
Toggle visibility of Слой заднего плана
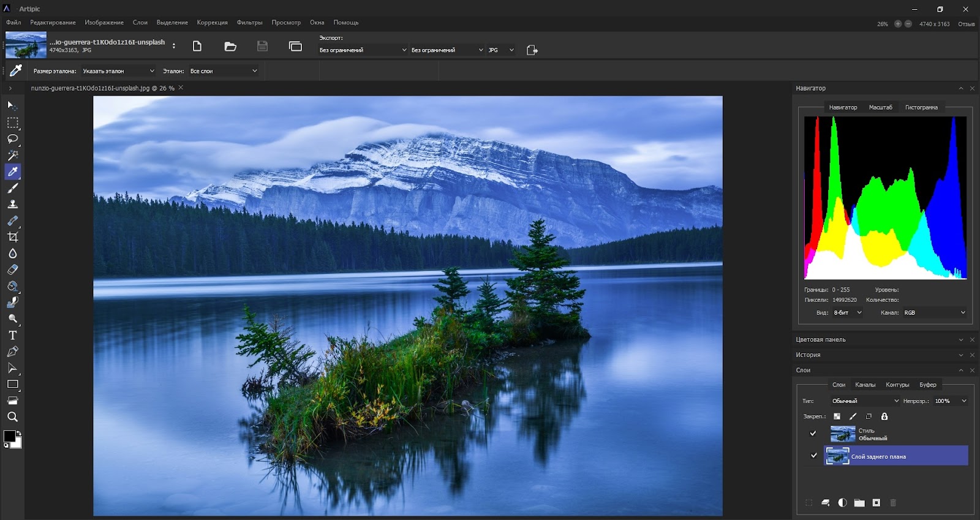(x=813, y=456)
